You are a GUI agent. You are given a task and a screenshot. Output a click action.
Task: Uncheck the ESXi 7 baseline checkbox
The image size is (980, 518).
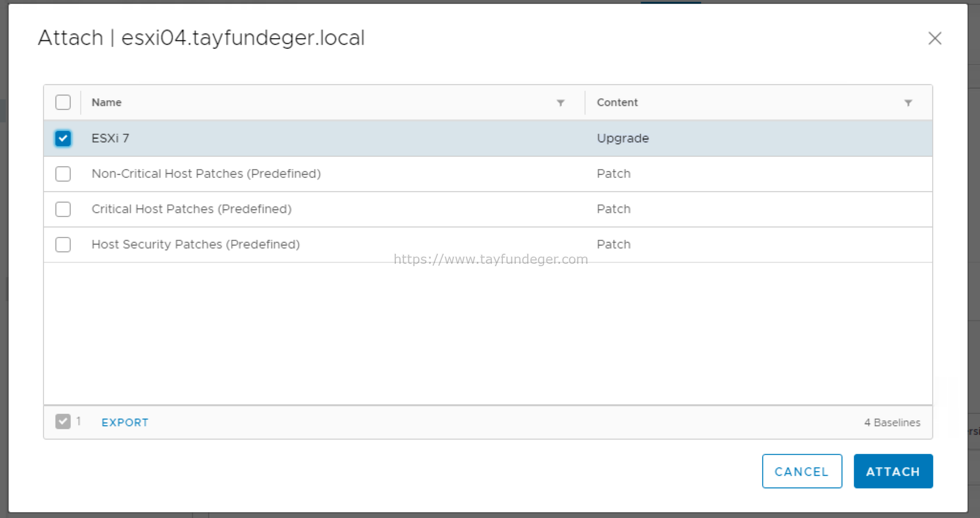63,138
